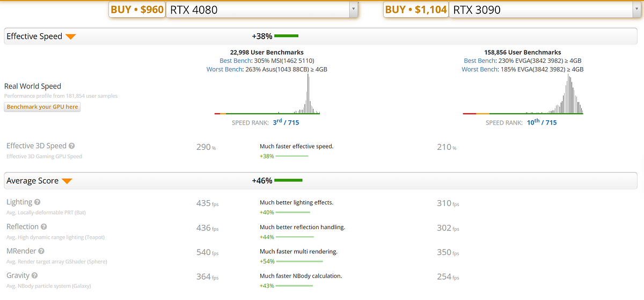
Task: Click the 540 fps MRender value
Action: pyautogui.click(x=207, y=252)
